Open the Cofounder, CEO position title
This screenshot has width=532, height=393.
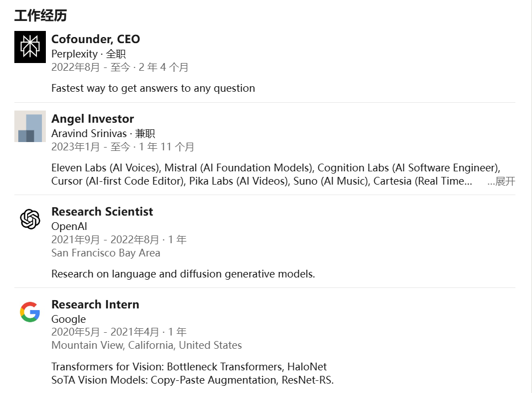click(x=96, y=39)
